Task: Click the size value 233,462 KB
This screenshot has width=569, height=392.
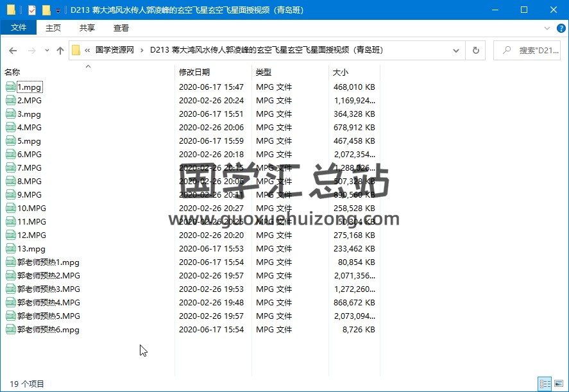Action: pos(354,249)
